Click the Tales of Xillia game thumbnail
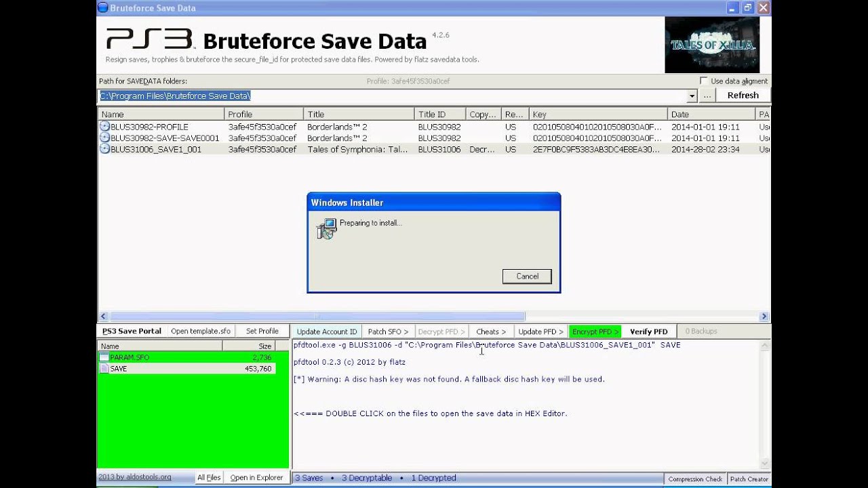Viewport: 868px width, 488px height. pyautogui.click(x=712, y=45)
